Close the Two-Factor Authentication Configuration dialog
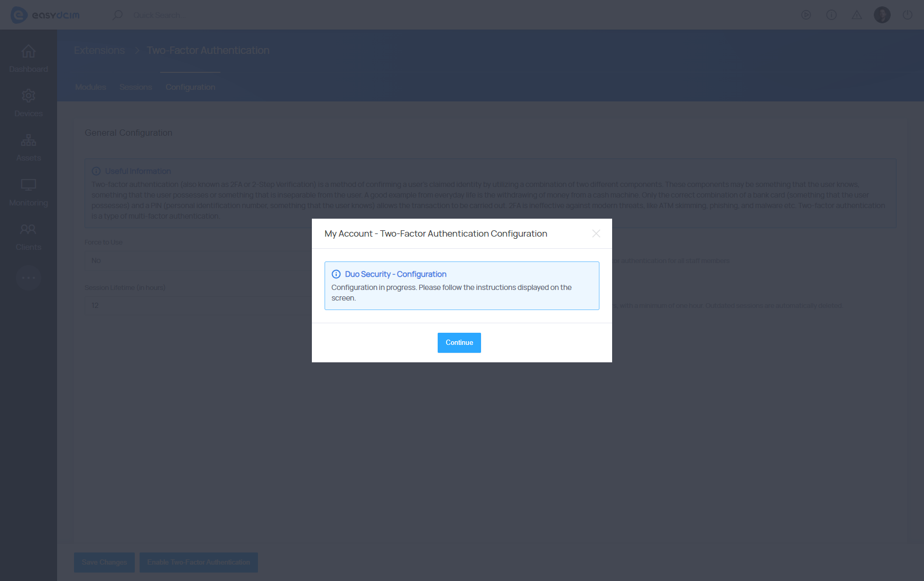The width and height of the screenshot is (924, 581). [596, 233]
